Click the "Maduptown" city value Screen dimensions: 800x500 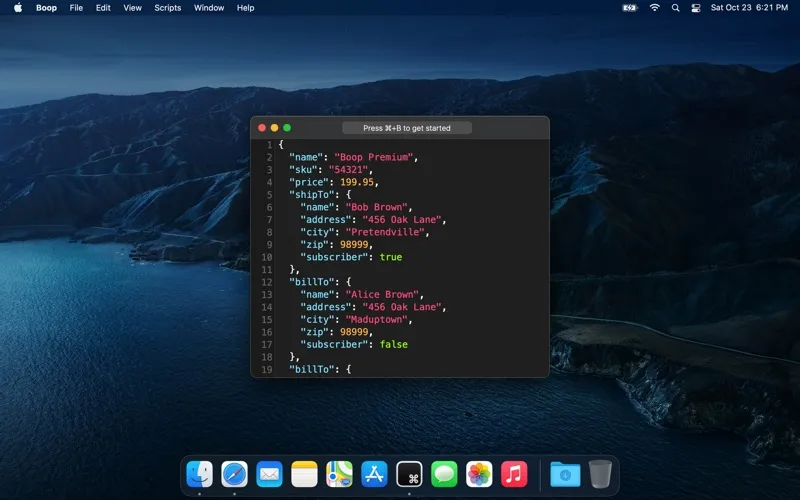(377, 319)
